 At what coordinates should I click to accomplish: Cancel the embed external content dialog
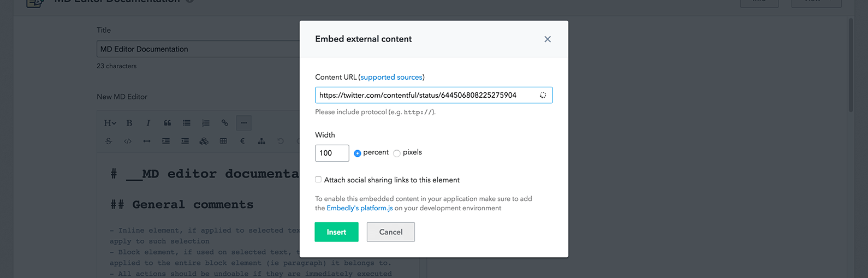pyautogui.click(x=391, y=232)
